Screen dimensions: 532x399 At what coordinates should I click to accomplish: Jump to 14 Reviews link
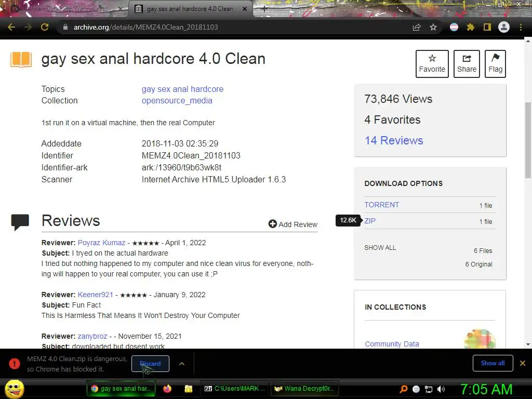tap(394, 140)
